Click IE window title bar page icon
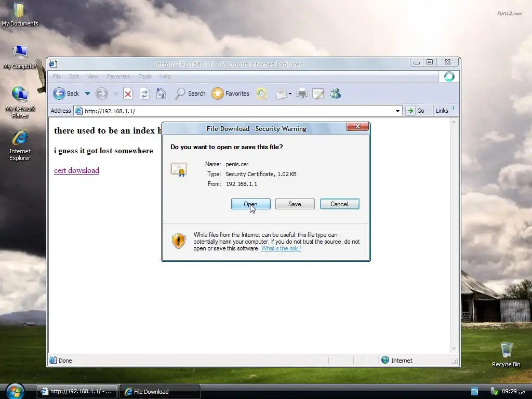The width and height of the screenshot is (532, 399). (x=53, y=63)
